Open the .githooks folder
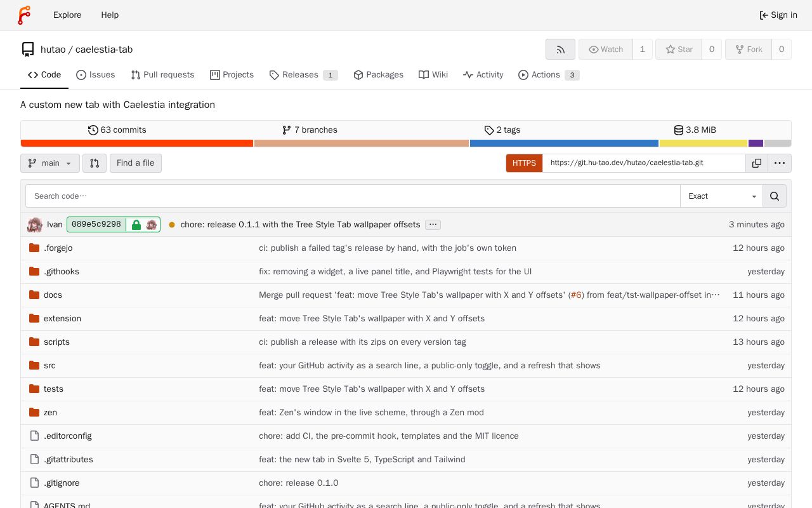Viewport: 812px width, 508px height. (62, 272)
